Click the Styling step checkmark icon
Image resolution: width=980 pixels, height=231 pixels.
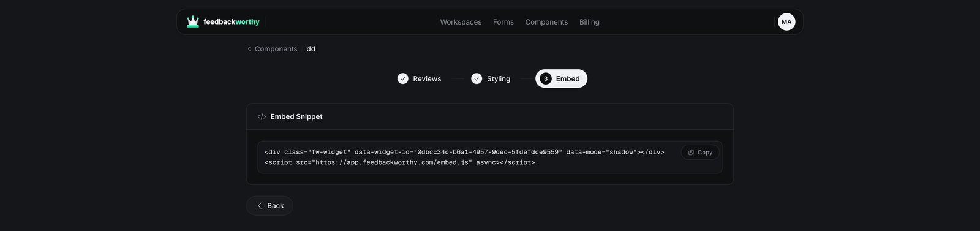[x=477, y=78]
